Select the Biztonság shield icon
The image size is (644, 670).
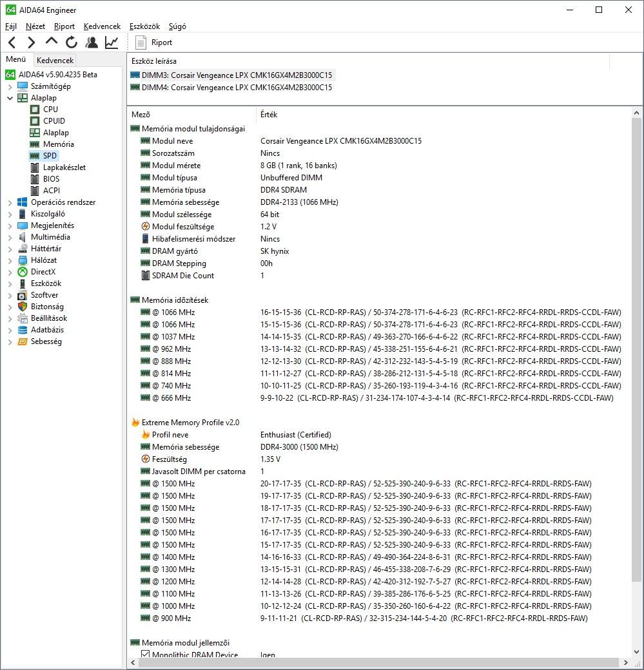(x=22, y=307)
